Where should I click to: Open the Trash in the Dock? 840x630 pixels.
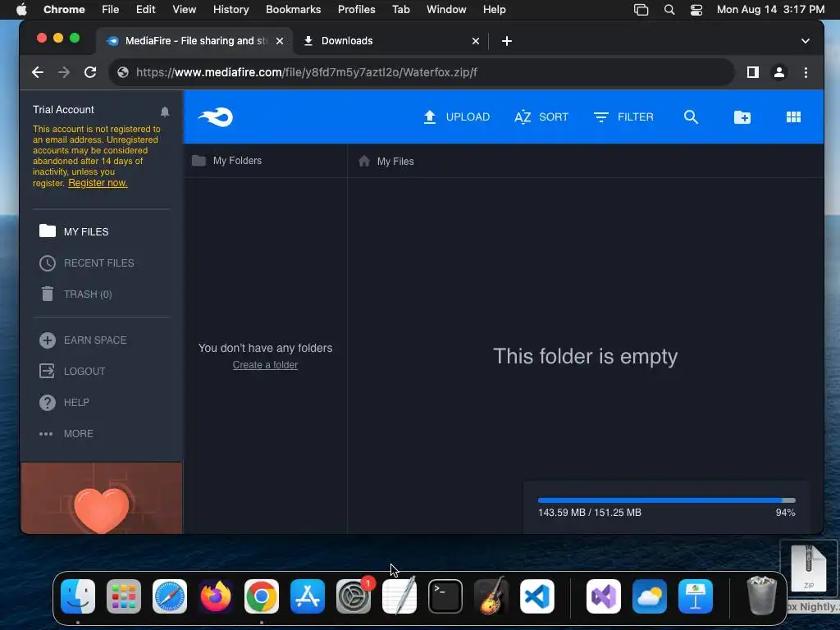761,596
